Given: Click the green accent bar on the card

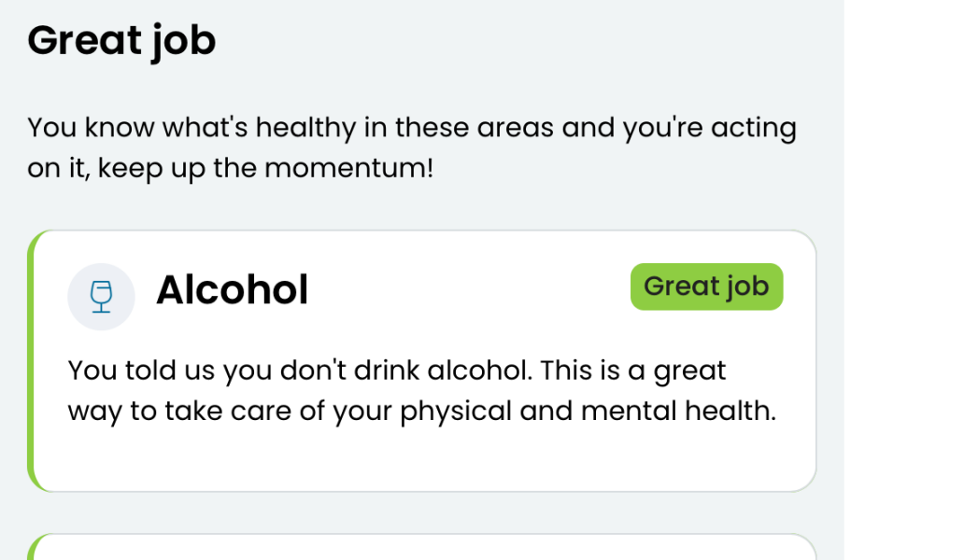Looking at the screenshot, I should pyautogui.click(x=31, y=359).
